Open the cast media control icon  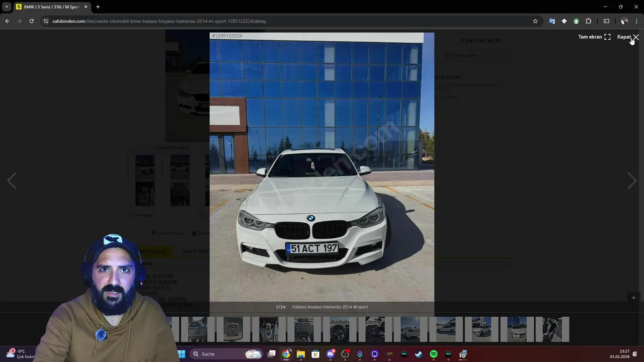tap(606, 21)
